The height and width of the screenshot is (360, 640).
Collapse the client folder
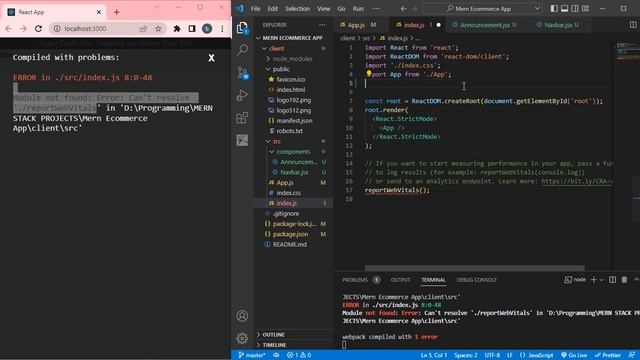click(x=264, y=48)
